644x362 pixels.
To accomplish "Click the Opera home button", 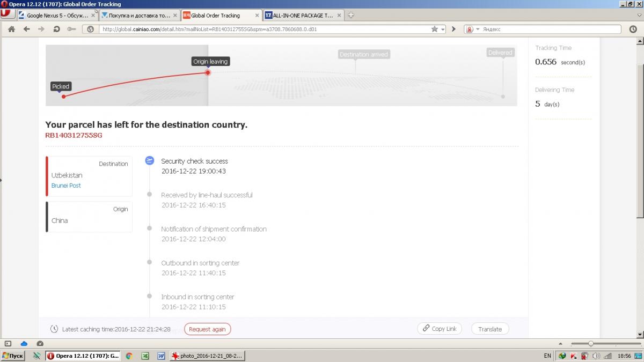I will point(11,29).
